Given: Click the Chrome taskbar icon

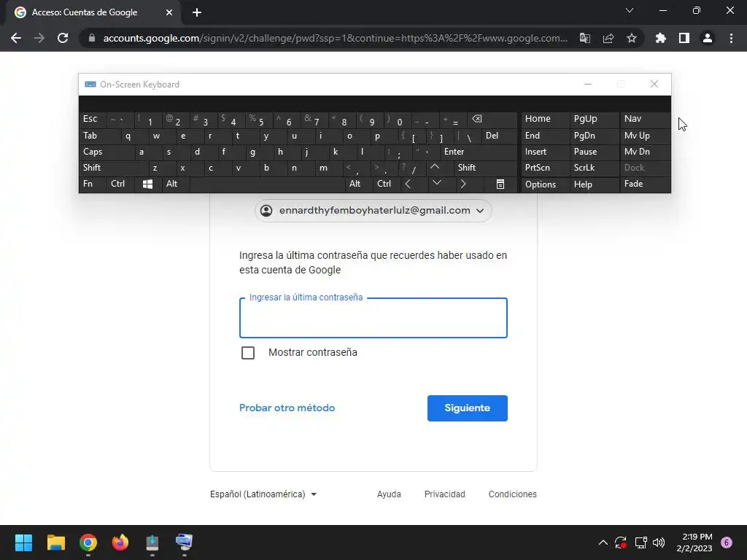Looking at the screenshot, I should [x=88, y=542].
